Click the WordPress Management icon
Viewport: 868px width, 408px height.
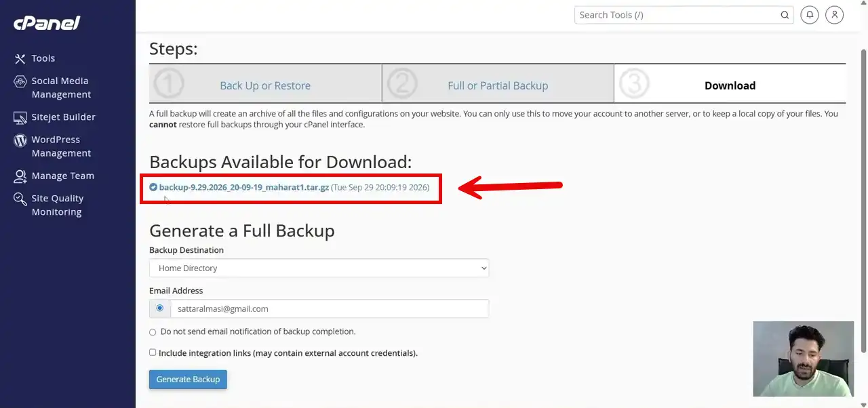[20, 140]
